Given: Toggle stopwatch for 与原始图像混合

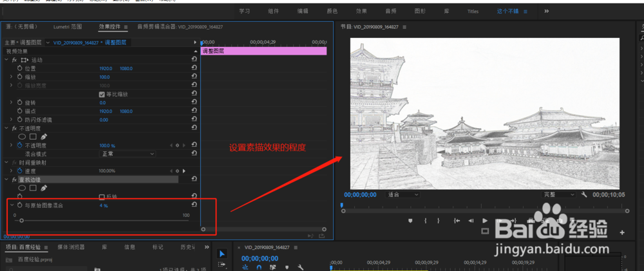Looking at the screenshot, I should (20, 205).
